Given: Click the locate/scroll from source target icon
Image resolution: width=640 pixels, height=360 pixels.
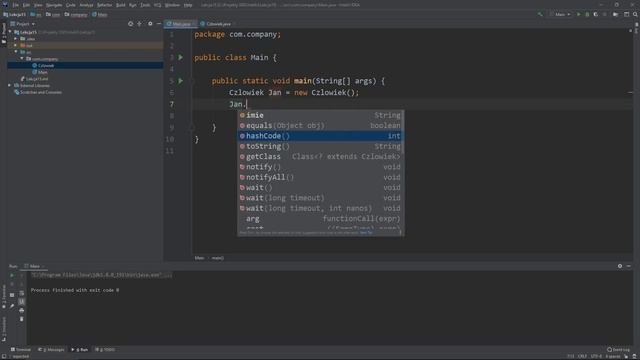Looking at the screenshot, I should coord(130,24).
